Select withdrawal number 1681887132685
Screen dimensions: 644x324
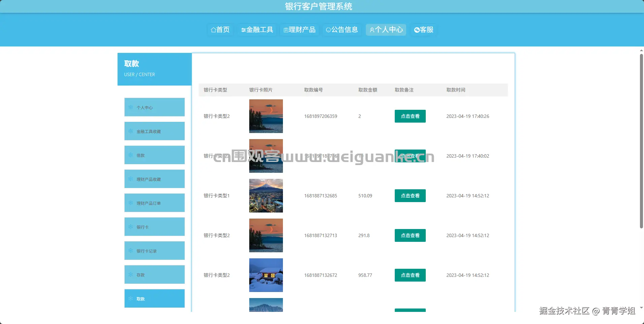point(321,196)
